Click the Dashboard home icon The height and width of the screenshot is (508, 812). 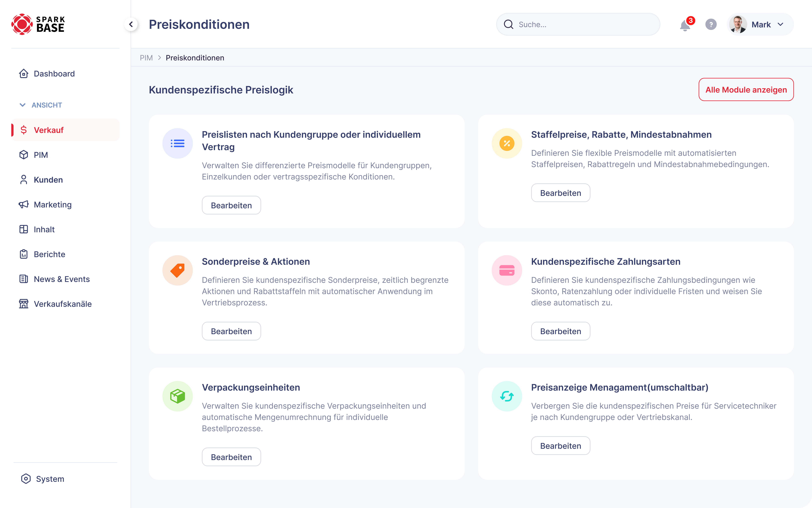(24, 74)
